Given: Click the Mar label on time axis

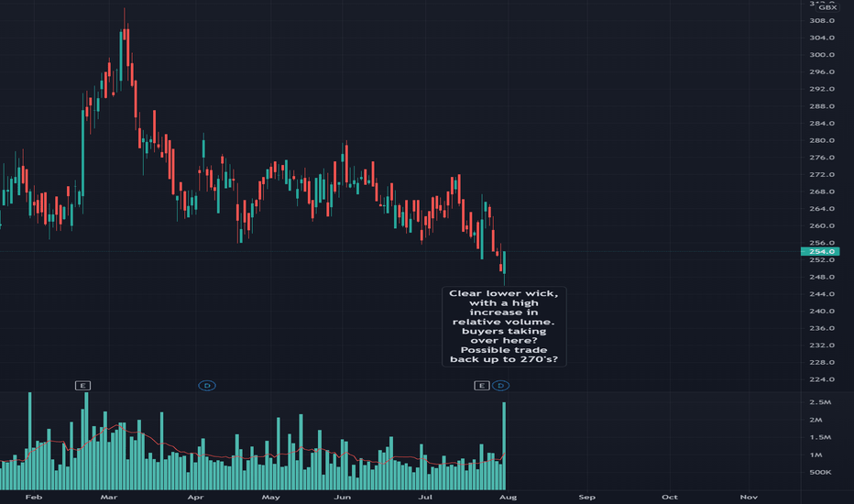Looking at the screenshot, I should (109, 497).
